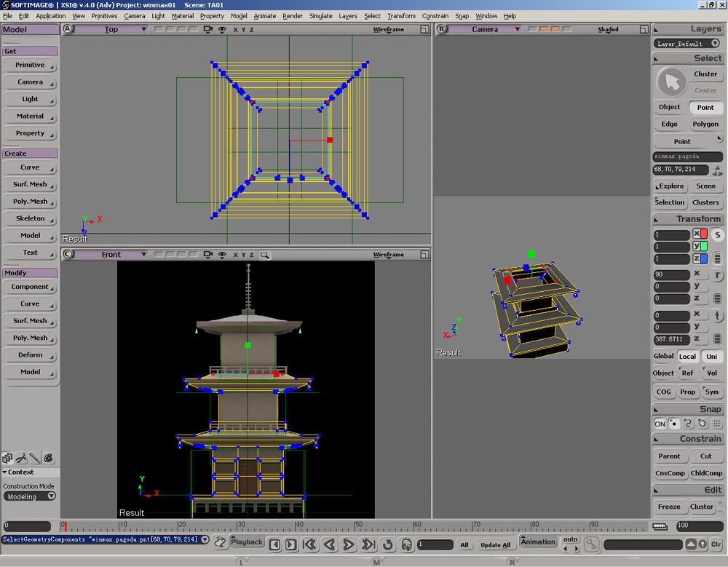The height and width of the screenshot is (567, 728).
Task: Step to the next frame
Action: tap(291, 544)
